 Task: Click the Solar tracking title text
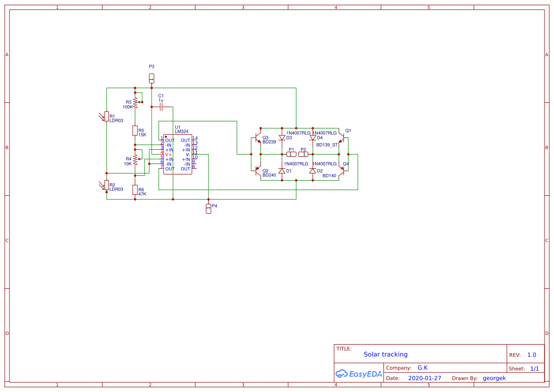click(386, 354)
